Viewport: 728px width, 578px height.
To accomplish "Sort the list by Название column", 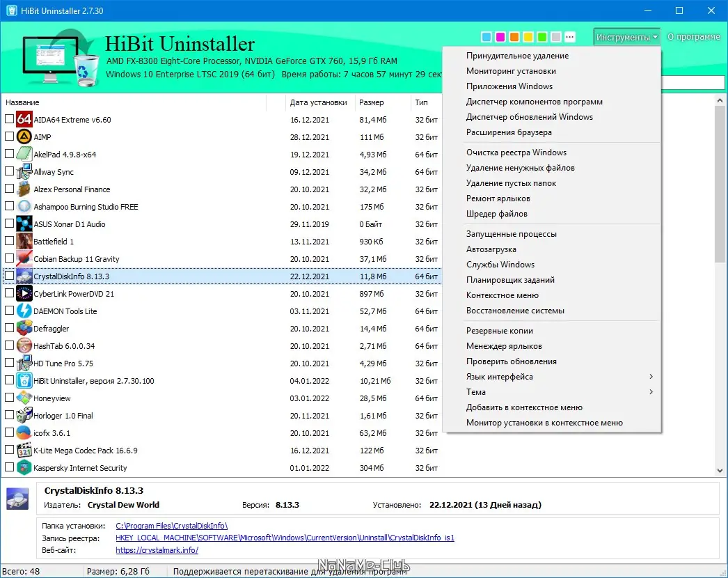I will (x=134, y=102).
